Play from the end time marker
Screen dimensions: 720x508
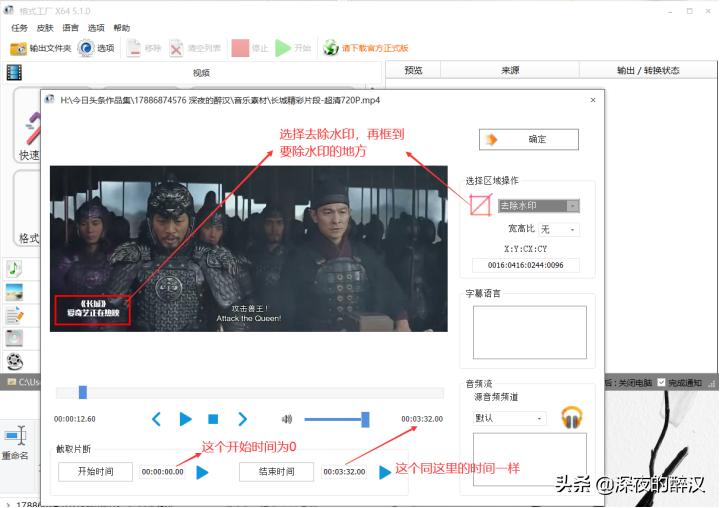click(x=385, y=472)
